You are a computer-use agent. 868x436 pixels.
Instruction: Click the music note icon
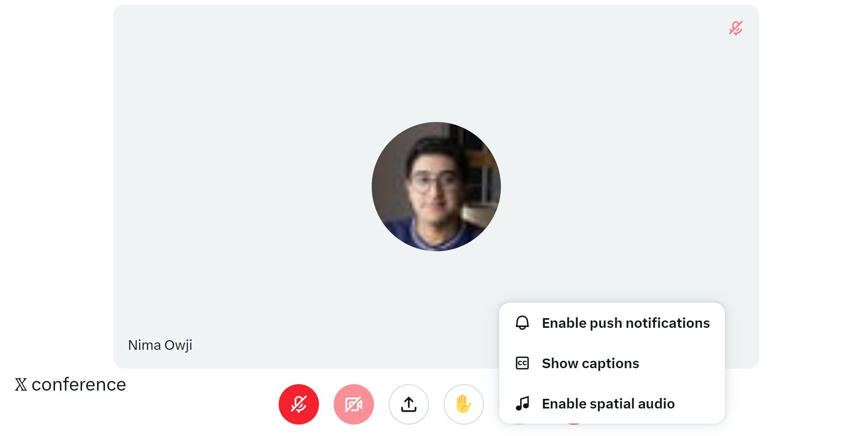(522, 403)
